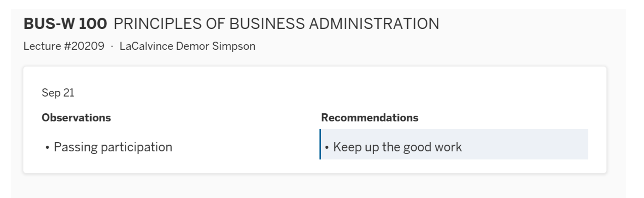Click the Keep up the good work recommendation
644x198 pixels.
[397, 147]
